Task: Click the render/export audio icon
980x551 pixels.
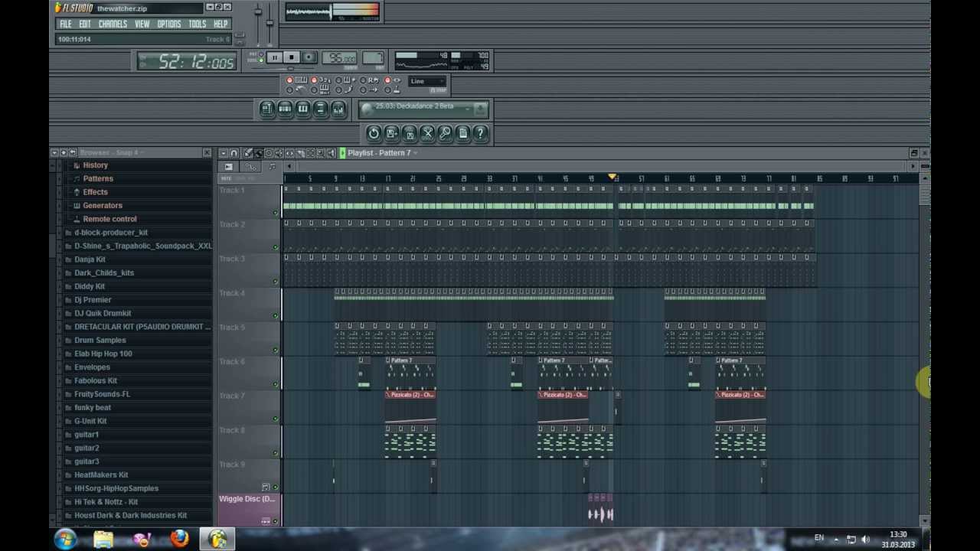Action: click(x=410, y=134)
